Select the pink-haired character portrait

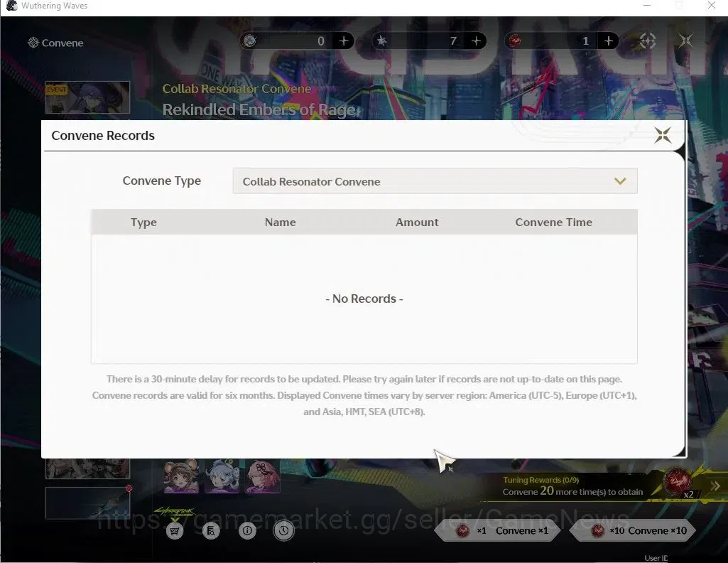pos(263,476)
